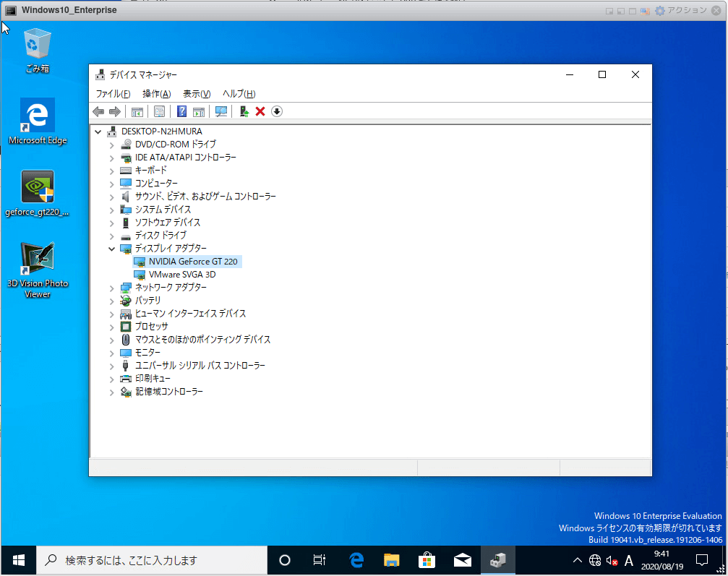Viewport: 728px width, 576px height.
Task: Click the network globe tray icon
Action: (x=595, y=561)
